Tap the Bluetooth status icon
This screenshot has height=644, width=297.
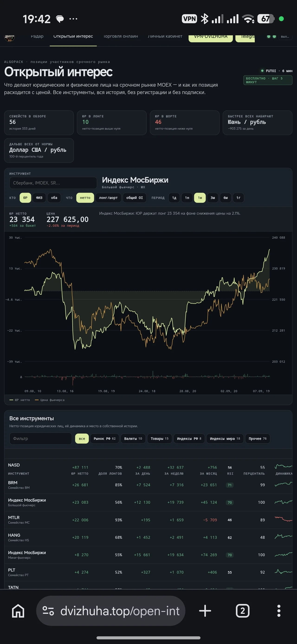(205, 19)
